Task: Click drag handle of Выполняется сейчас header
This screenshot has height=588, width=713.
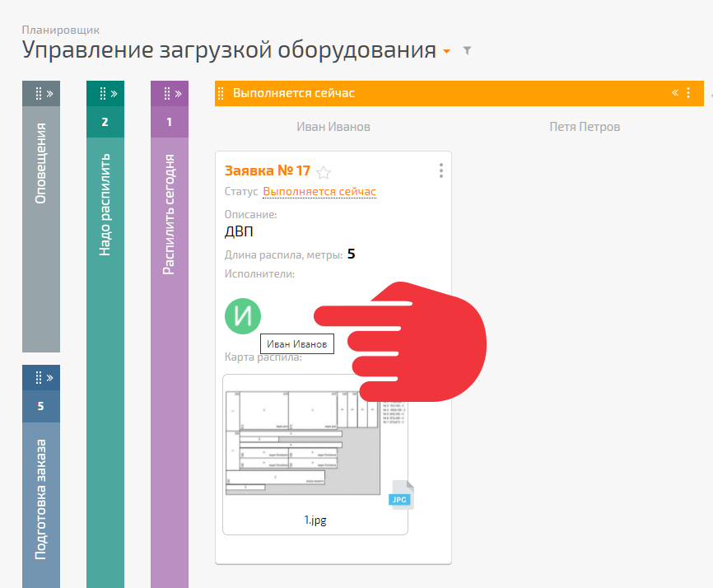Action: (221, 93)
